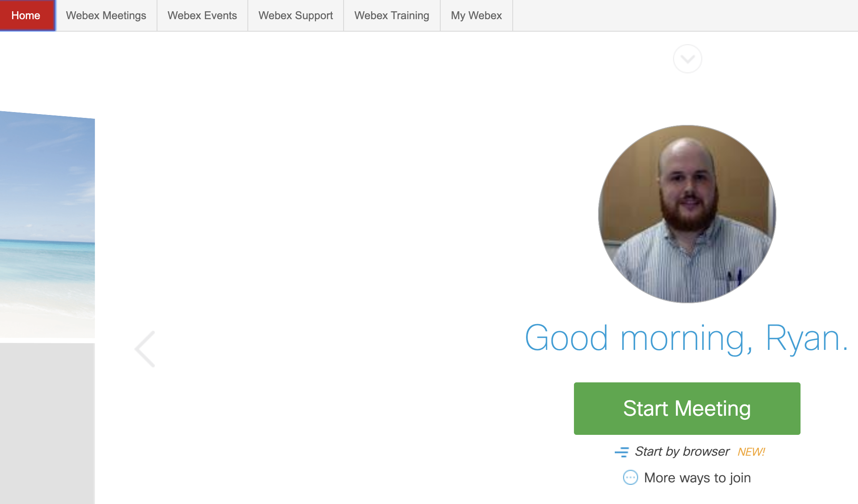Open the Webex Training tab

pyautogui.click(x=392, y=15)
